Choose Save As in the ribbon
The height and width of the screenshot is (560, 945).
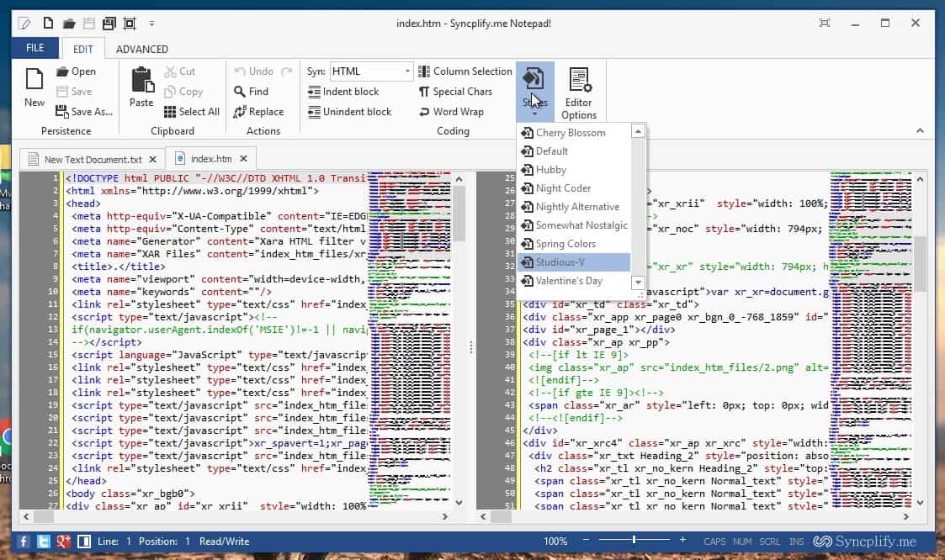(x=84, y=111)
